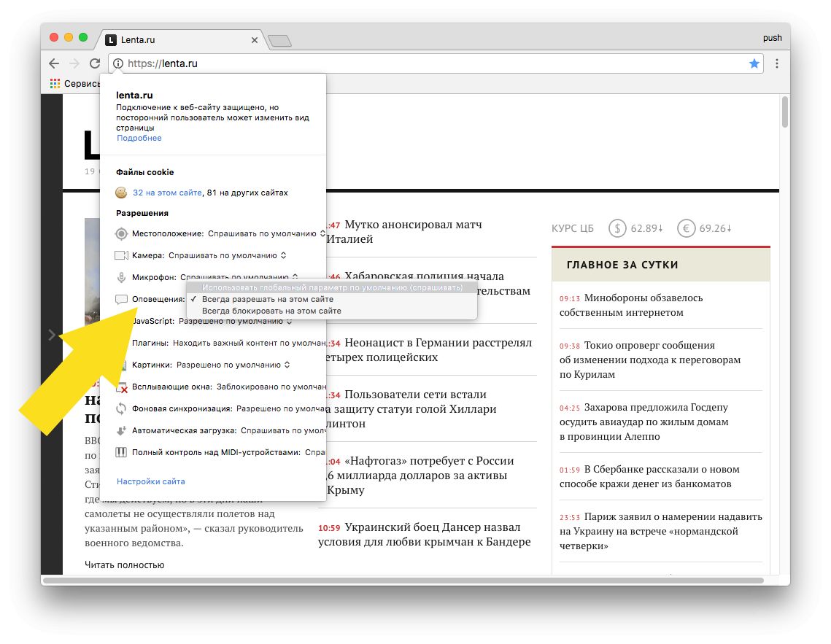Click the Камера camera icon
The width and height of the screenshot is (831, 644).
[x=121, y=255]
